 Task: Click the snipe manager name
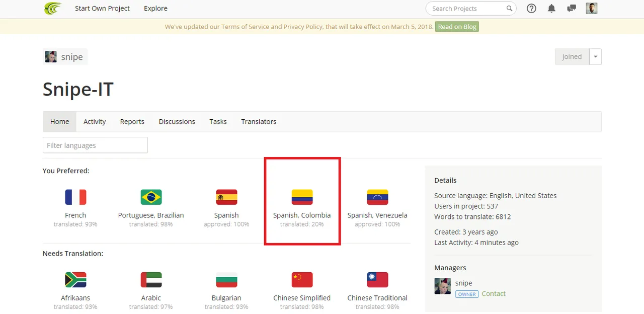(464, 283)
